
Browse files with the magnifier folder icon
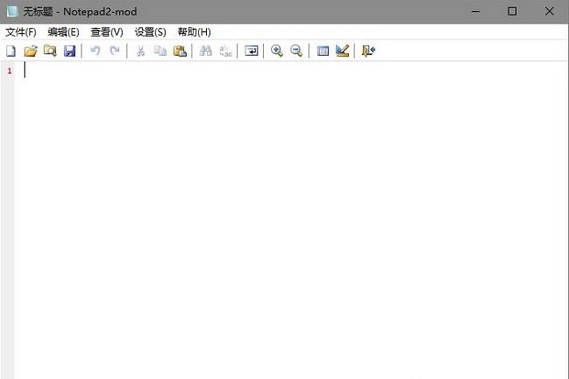point(50,51)
